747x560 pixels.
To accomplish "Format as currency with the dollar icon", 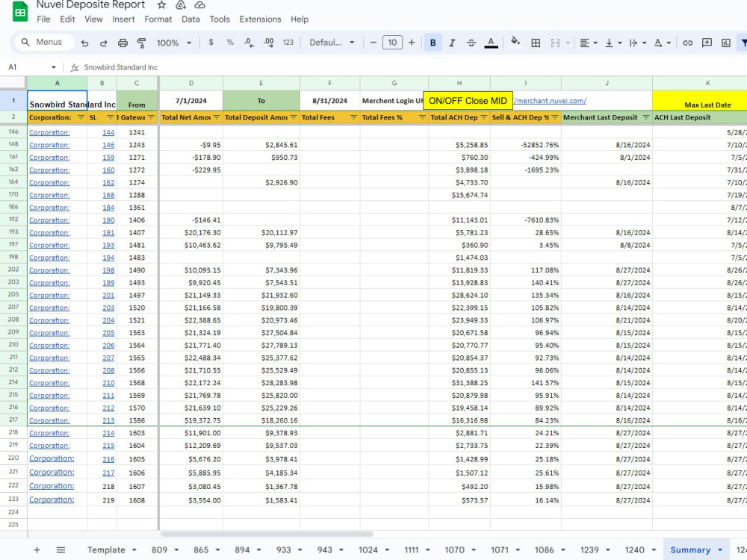I will pyautogui.click(x=211, y=43).
